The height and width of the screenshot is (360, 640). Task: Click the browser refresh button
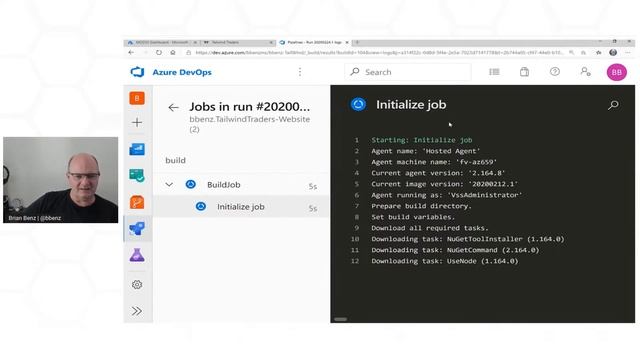159,53
